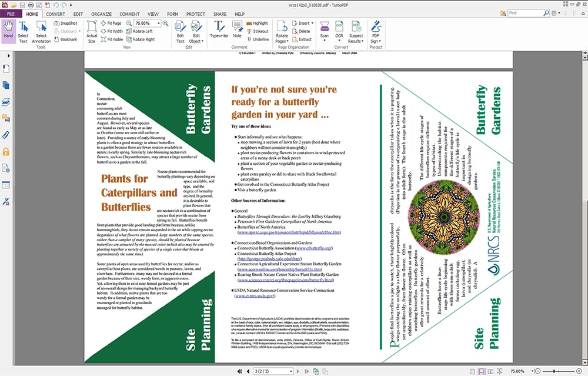Click the Rotate Left icon

click(x=129, y=32)
